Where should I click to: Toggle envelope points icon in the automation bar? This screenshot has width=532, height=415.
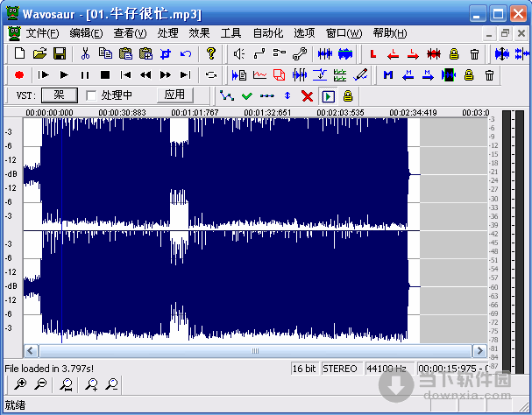pyautogui.click(x=227, y=96)
